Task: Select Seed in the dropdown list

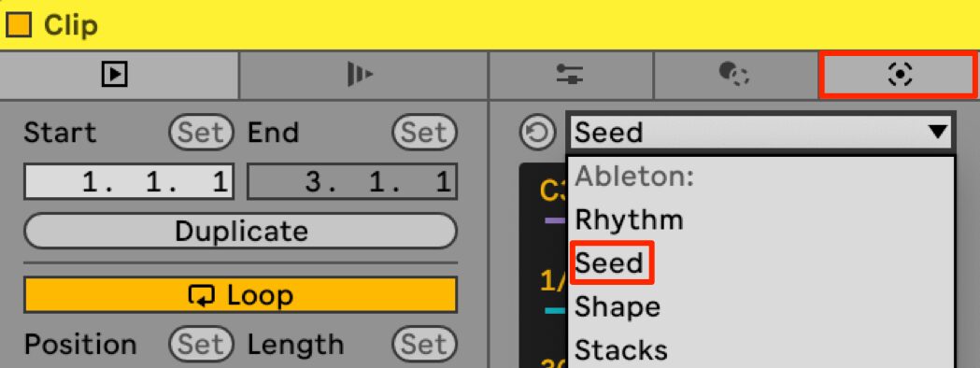Action: (x=609, y=263)
